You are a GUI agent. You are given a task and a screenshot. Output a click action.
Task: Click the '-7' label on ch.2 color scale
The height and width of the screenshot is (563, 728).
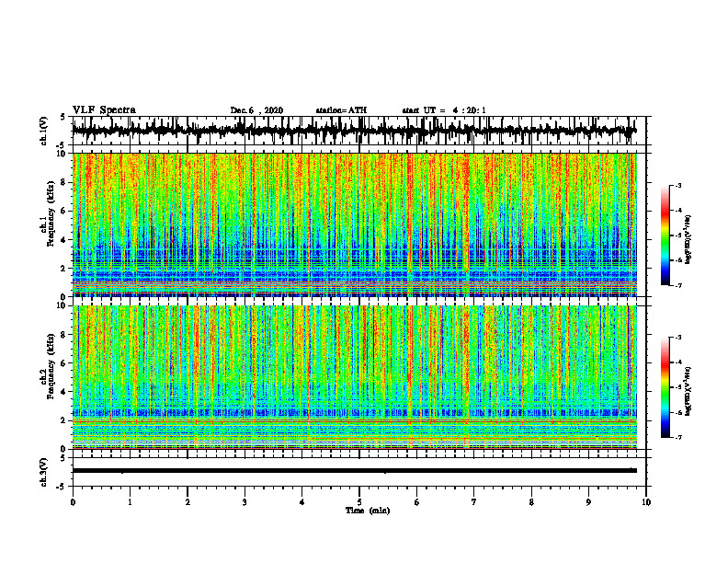[678, 437]
